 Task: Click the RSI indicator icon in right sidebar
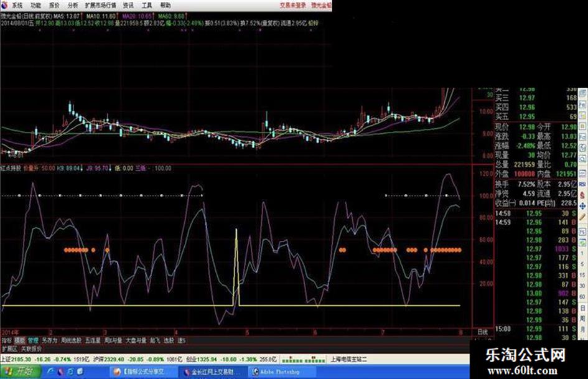pos(582,184)
